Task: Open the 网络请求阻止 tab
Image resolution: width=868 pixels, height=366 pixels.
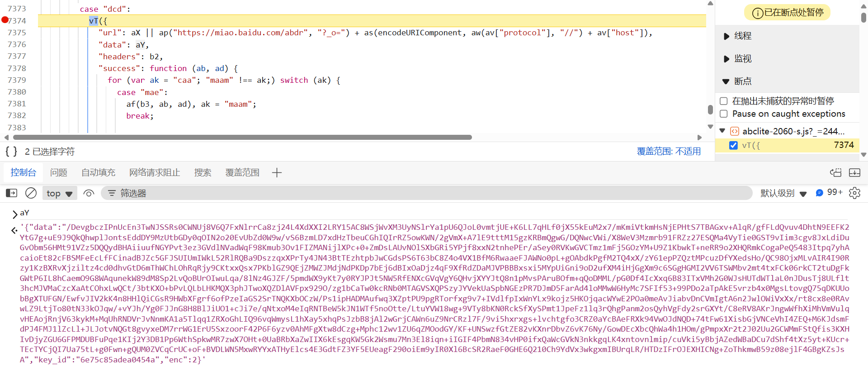Action: pyautogui.click(x=155, y=172)
